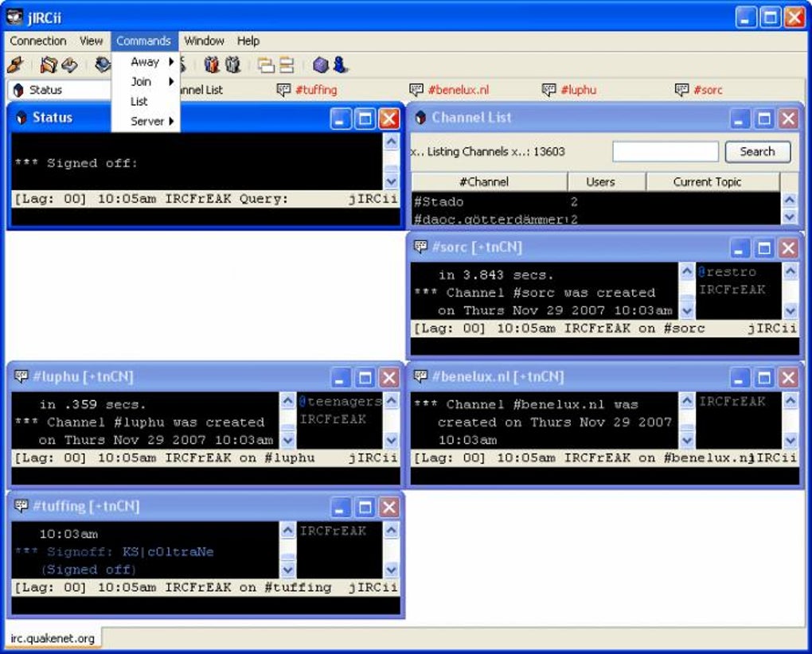This screenshot has height=654, width=812.
Task: Click the Status window title icon
Action: 21,118
